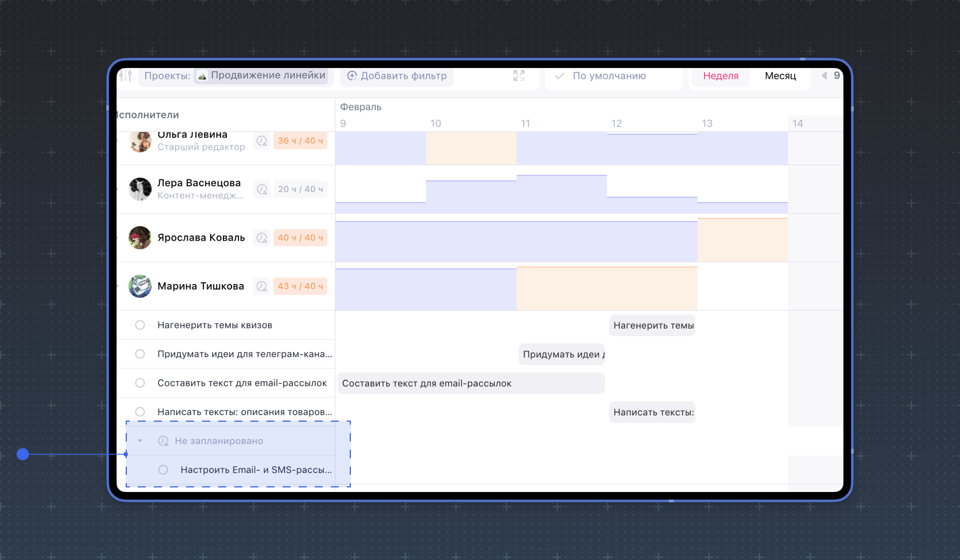
Task: Mark Нагенерить темы квизов as complete
Action: [140, 325]
